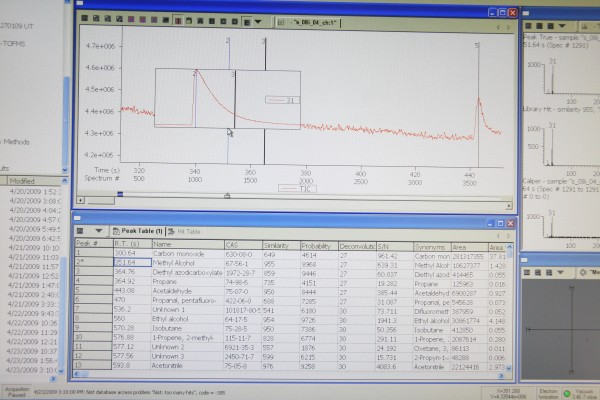Click the blue range slider handle below chart
This screenshot has width=600, height=400.
click(x=120, y=194)
